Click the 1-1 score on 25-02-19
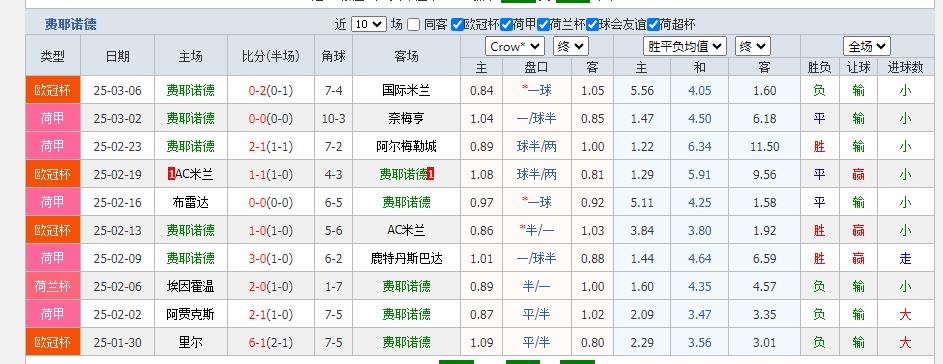The width and height of the screenshot is (943, 364). [257, 174]
